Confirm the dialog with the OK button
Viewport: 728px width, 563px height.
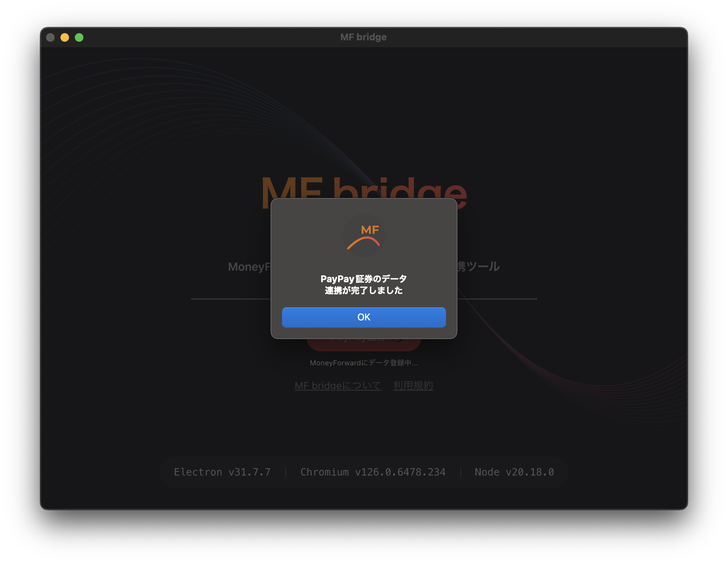364,317
